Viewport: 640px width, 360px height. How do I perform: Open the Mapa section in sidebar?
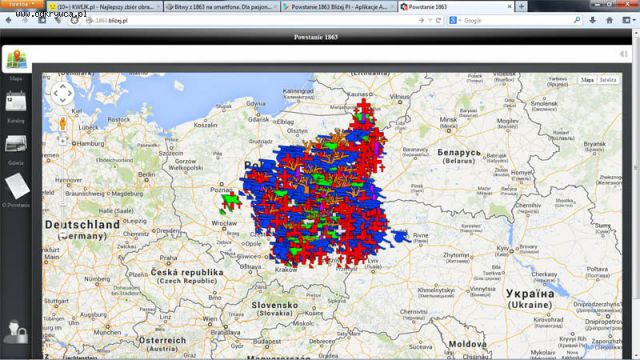[16, 60]
